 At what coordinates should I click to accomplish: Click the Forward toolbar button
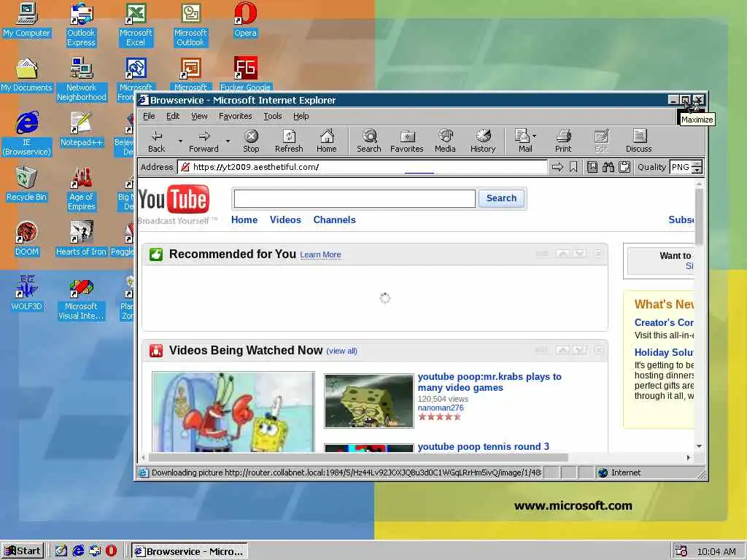coord(204,141)
